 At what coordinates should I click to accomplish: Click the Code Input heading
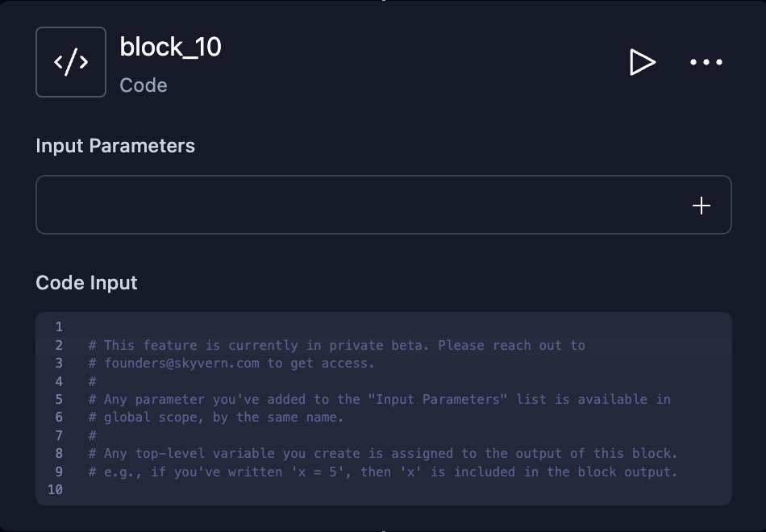click(x=86, y=283)
